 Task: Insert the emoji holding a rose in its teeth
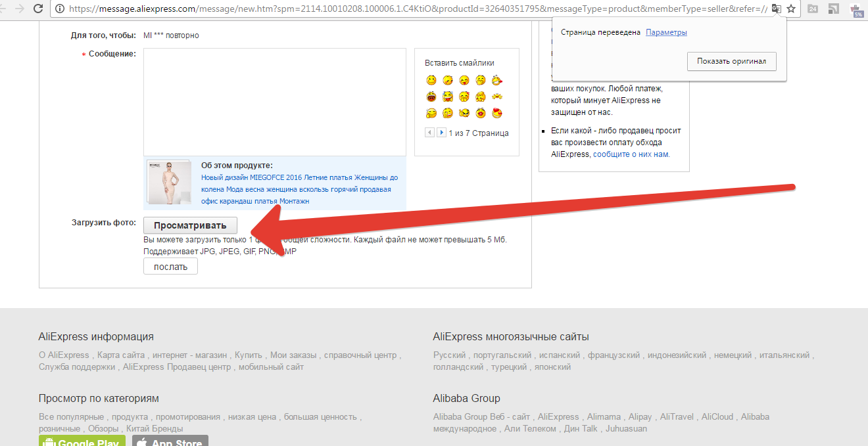[497, 80]
